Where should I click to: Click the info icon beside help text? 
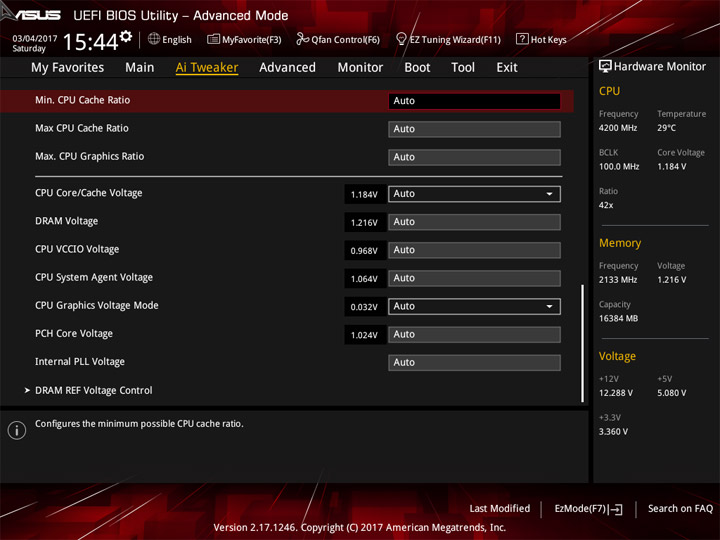click(x=17, y=430)
